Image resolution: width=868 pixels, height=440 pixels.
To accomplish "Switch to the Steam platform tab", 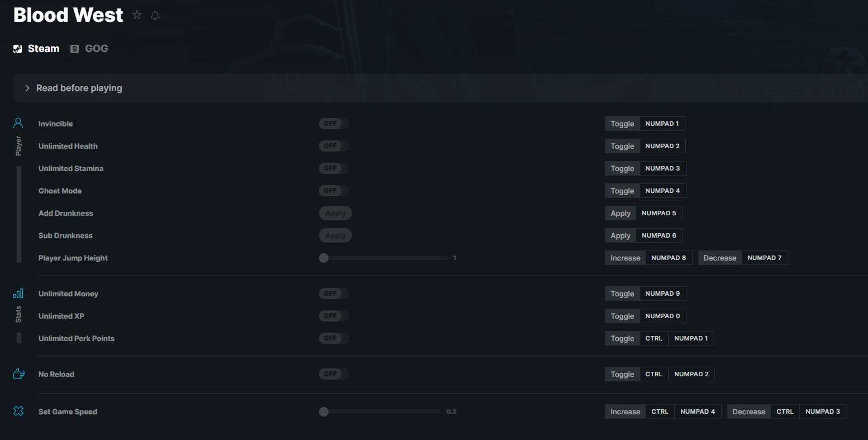I will point(36,49).
